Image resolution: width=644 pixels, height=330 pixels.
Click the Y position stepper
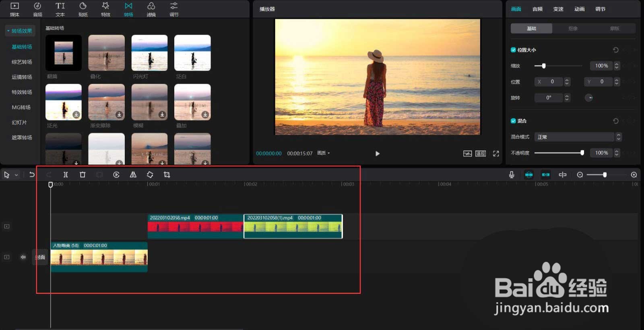616,82
